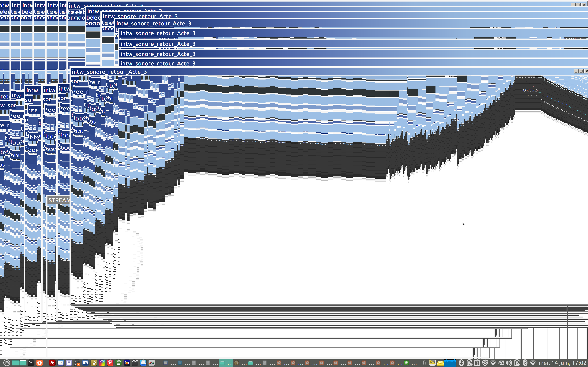The height and width of the screenshot is (367, 588).
Task: Open the blue cloud launcher icon
Action: [143, 363]
